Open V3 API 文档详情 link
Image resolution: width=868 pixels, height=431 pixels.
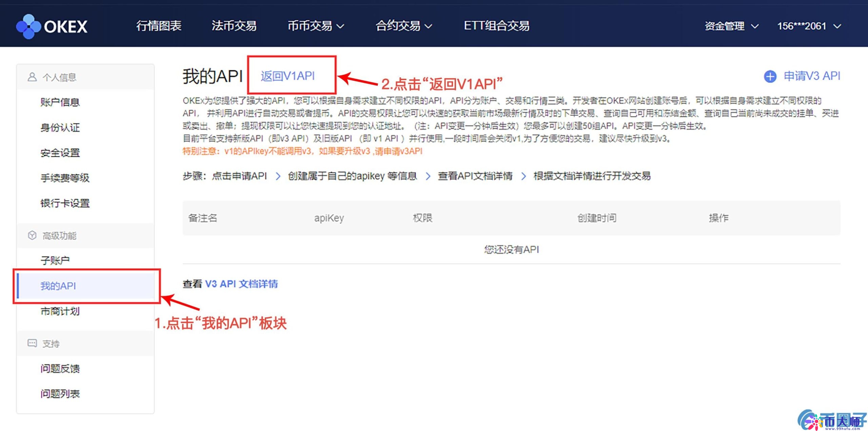coord(241,284)
